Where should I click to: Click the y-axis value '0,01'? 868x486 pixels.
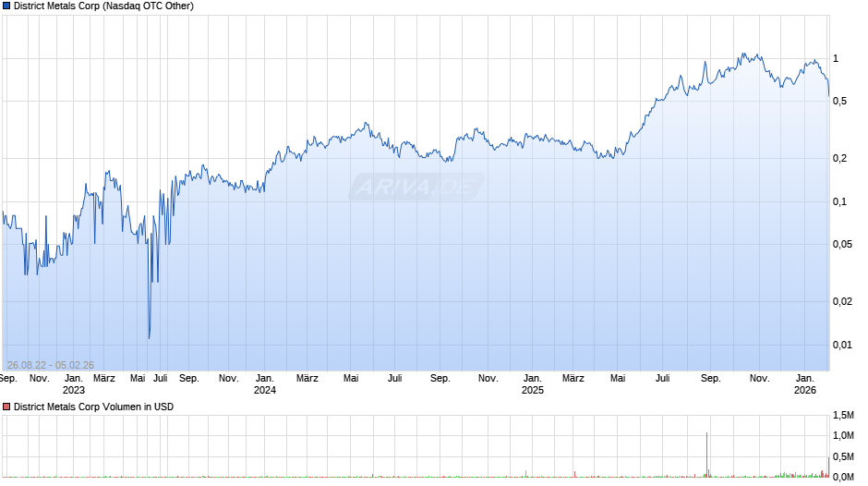(842, 345)
